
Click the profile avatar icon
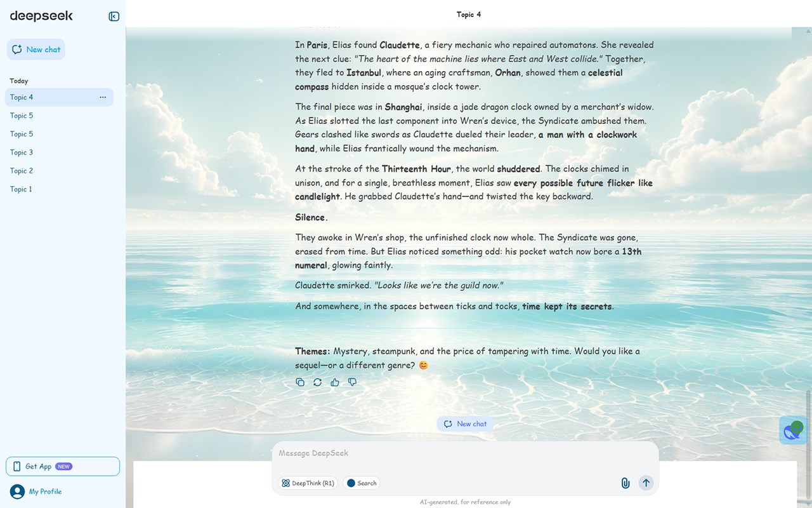point(17,491)
